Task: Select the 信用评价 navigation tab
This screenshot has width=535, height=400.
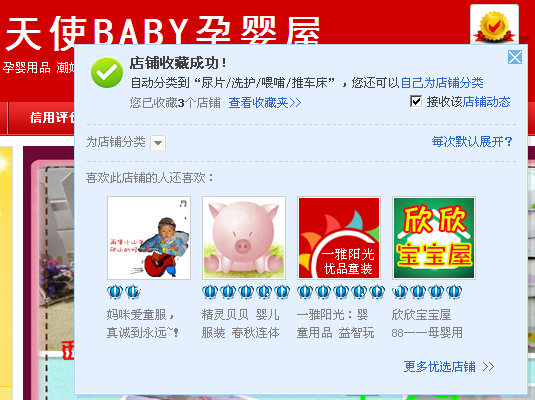Action: click(52, 117)
